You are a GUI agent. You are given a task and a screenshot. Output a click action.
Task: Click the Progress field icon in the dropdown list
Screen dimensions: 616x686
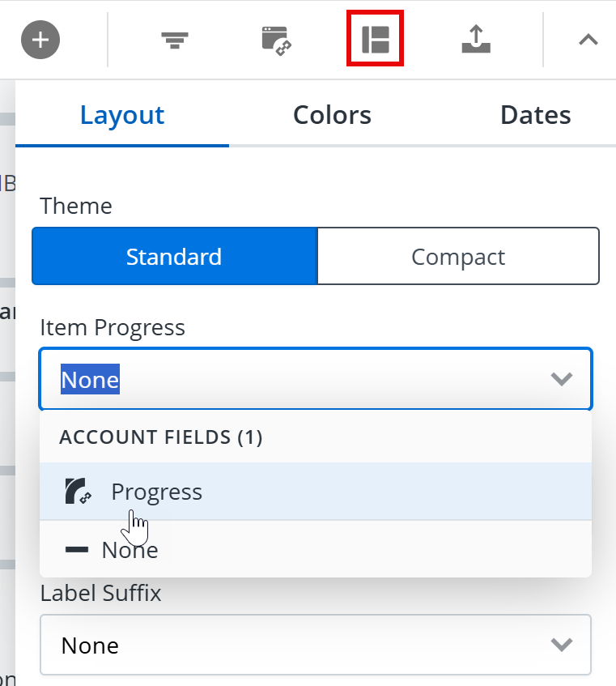point(79,492)
